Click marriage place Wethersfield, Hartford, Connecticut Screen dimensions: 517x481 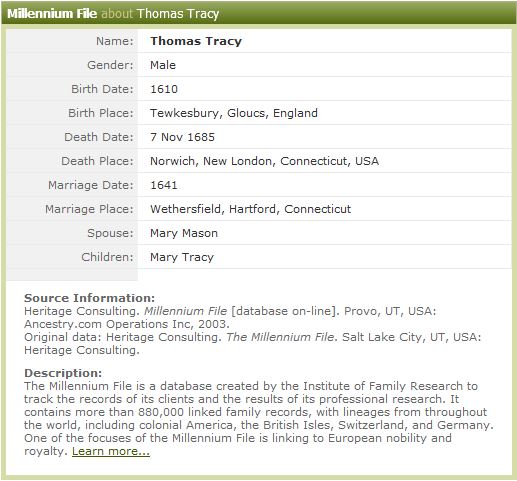(x=250, y=209)
